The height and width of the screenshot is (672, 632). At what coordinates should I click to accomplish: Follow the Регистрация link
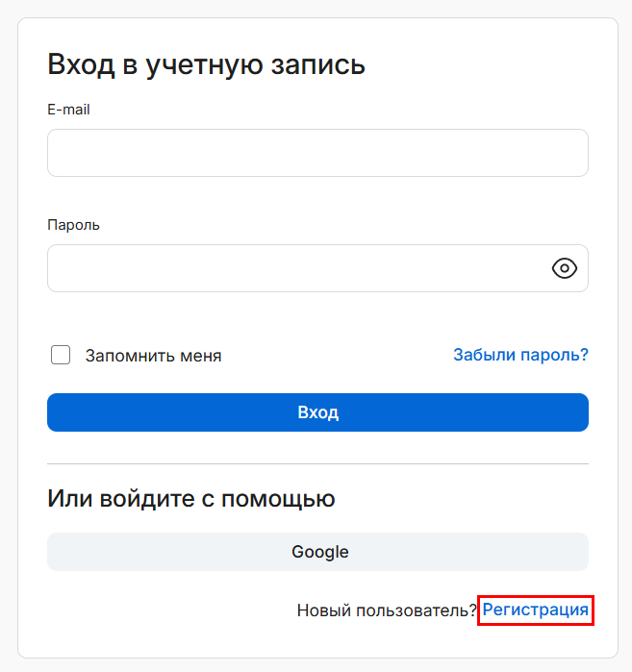pos(535,610)
